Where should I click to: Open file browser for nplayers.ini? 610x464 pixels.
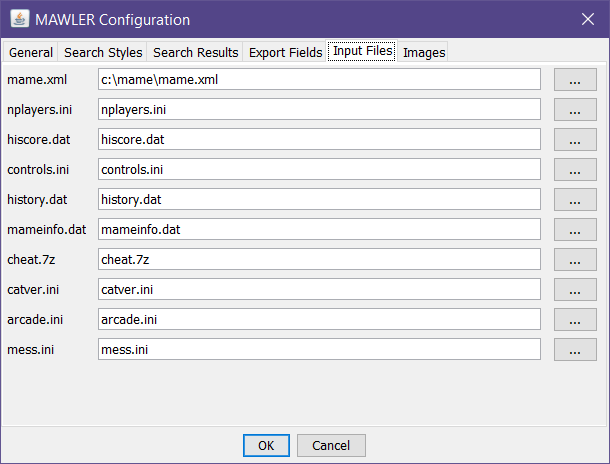(574, 110)
